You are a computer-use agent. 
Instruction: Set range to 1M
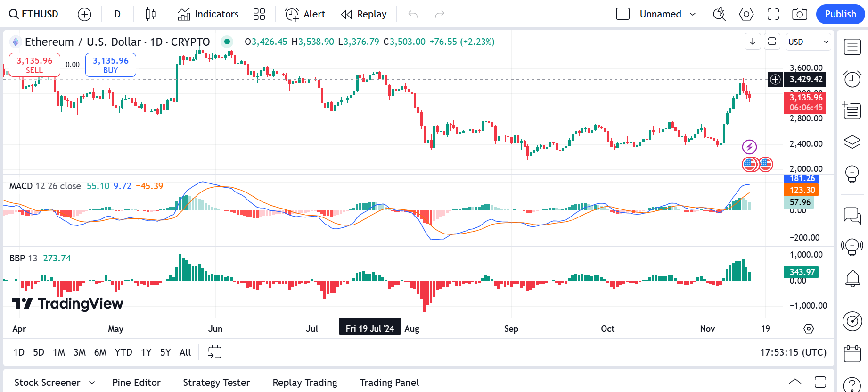[x=59, y=352]
